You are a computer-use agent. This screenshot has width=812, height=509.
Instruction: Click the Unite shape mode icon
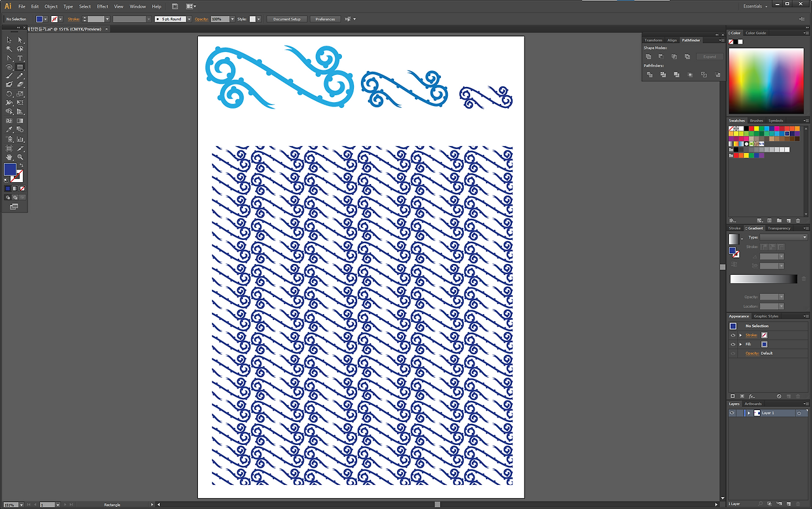pyautogui.click(x=648, y=56)
